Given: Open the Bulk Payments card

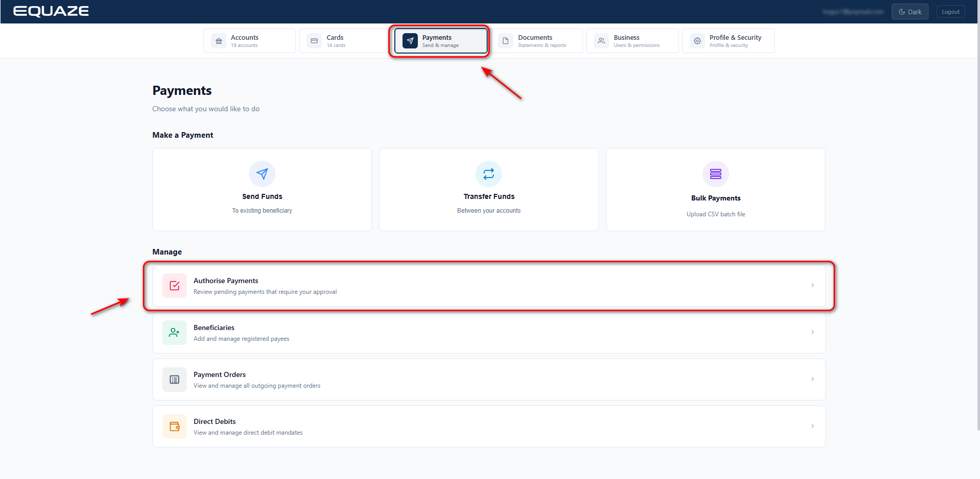Looking at the screenshot, I should (x=716, y=189).
